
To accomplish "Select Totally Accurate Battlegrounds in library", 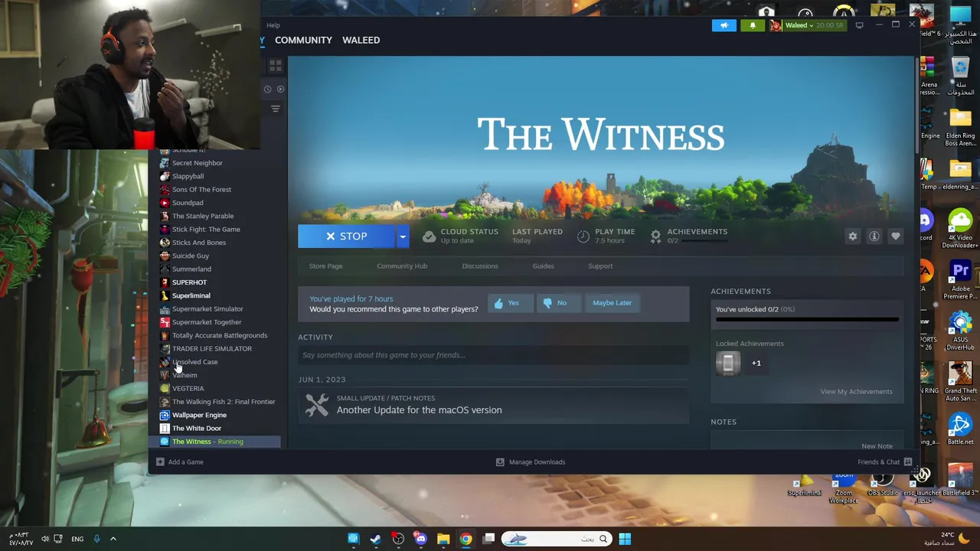I will click(220, 335).
